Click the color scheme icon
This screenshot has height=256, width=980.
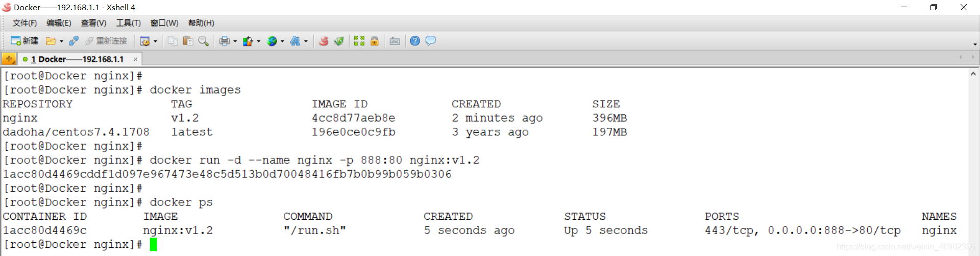click(x=248, y=41)
